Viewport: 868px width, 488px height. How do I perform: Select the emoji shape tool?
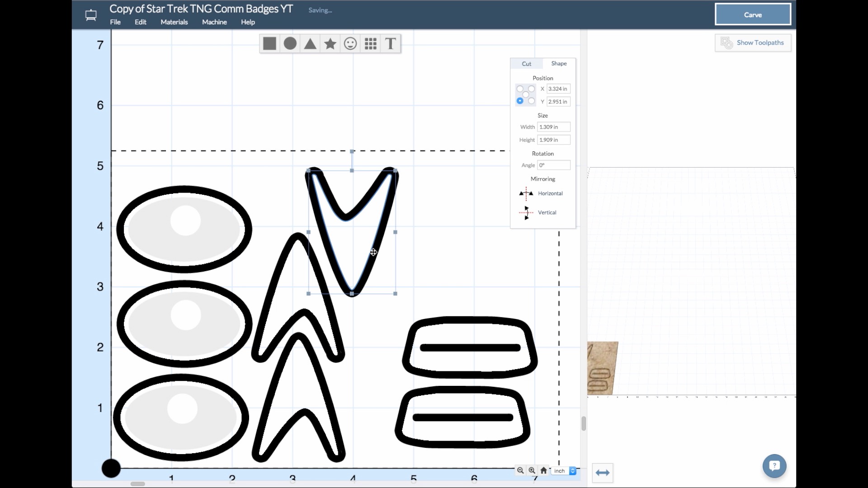click(350, 43)
